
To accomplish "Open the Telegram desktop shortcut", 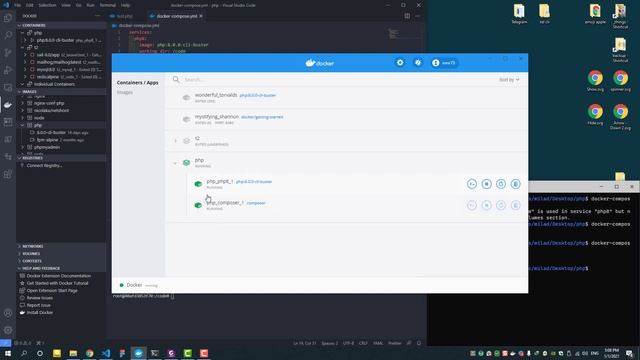I will [519, 14].
